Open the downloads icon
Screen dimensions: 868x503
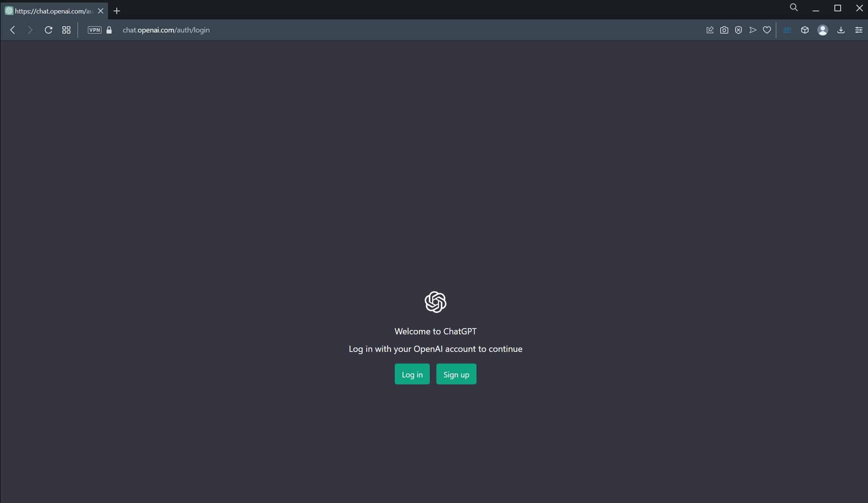841,30
